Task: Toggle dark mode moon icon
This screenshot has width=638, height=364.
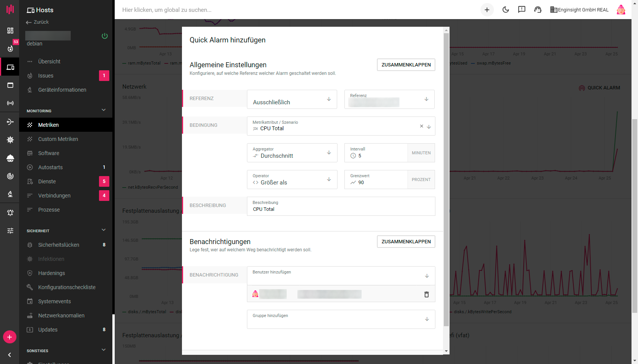Action: 505,10
